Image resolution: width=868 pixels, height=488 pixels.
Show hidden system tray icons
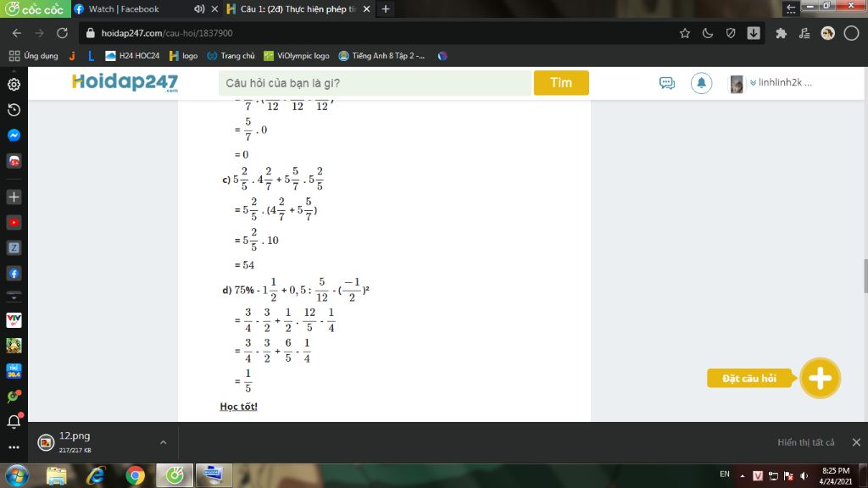pos(743,476)
